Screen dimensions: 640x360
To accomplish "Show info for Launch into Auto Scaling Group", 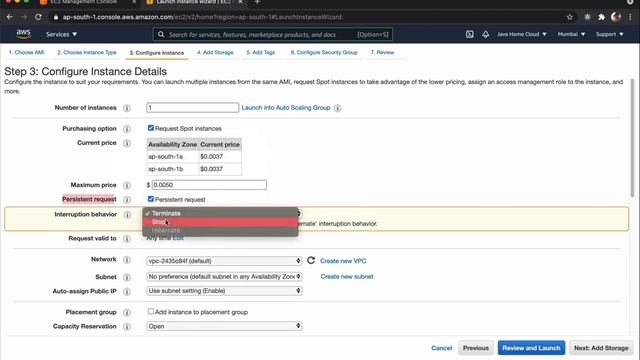I will pyautogui.click(x=338, y=108).
